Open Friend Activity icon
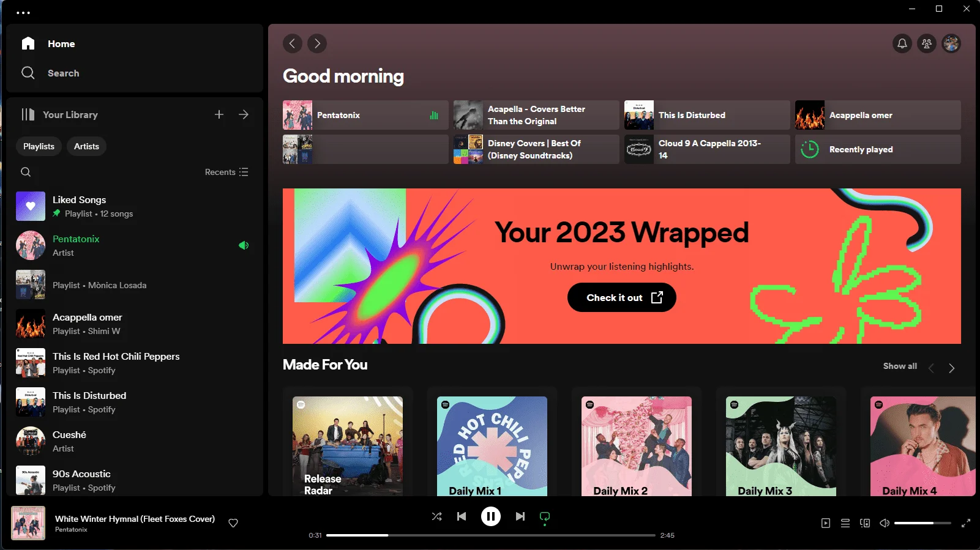The width and height of the screenshot is (980, 550). pyautogui.click(x=927, y=43)
